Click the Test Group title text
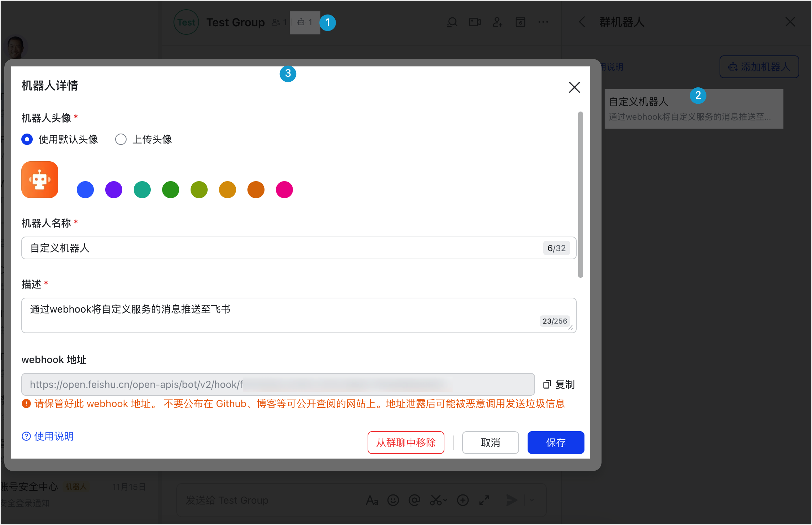The height and width of the screenshot is (525, 812). [236, 22]
